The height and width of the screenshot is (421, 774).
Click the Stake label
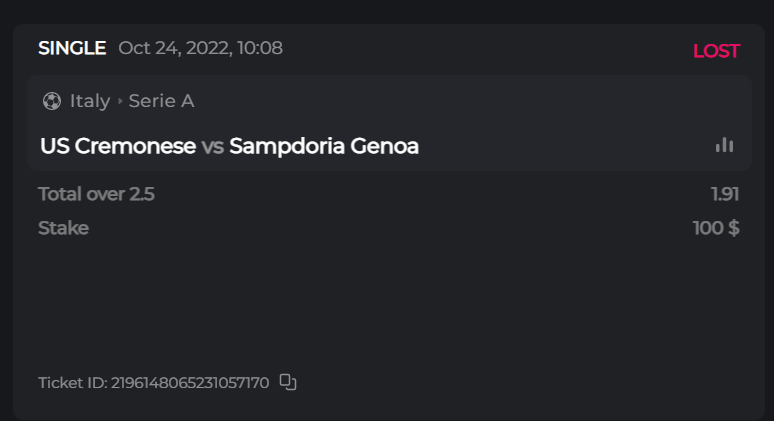click(x=63, y=228)
